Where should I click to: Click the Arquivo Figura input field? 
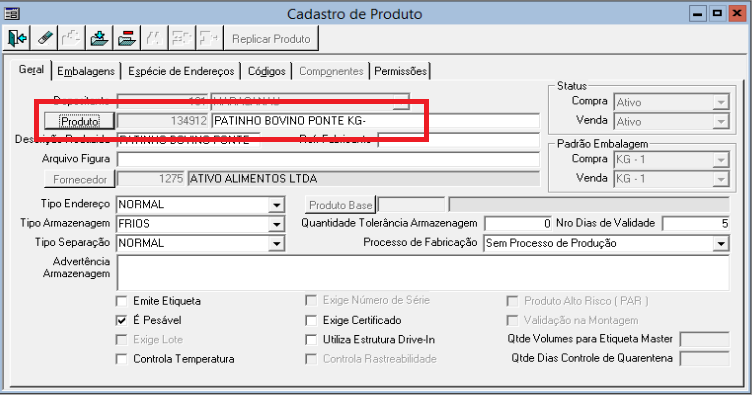[329, 160]
